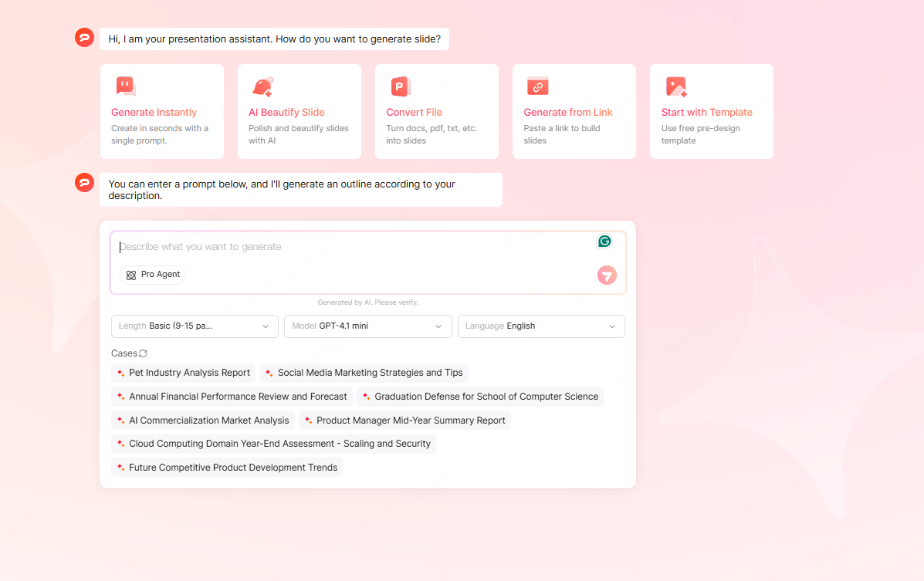
Task: Toggle the Pro Agent mode
Action: tap(152, 275)
